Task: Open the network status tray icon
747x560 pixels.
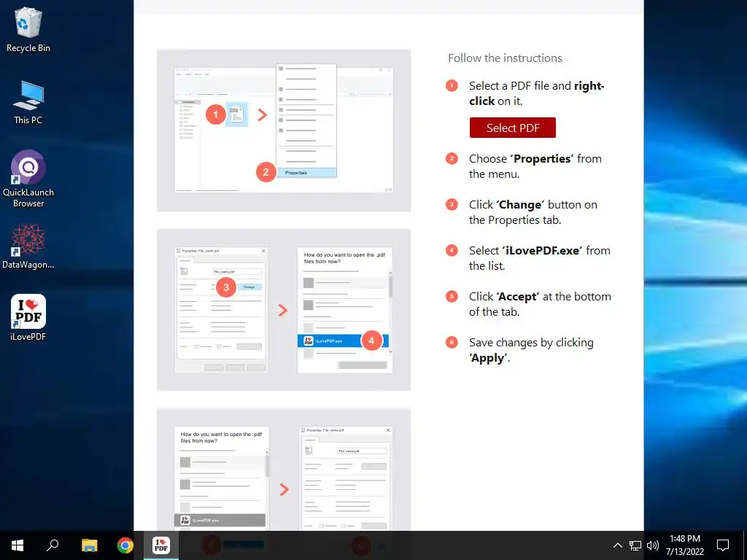Action: pos(635,545)
